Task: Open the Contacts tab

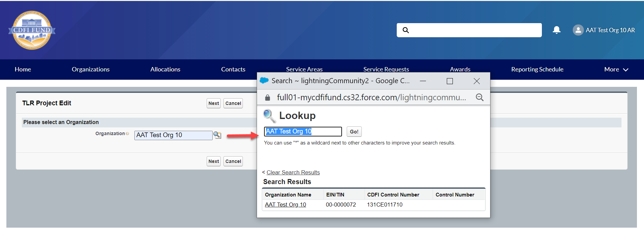Action: [233, 69]
